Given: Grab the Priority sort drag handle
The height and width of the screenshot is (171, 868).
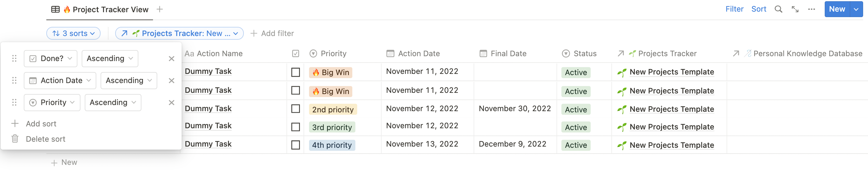Looking at the screenshot, I should coord(14,103).
